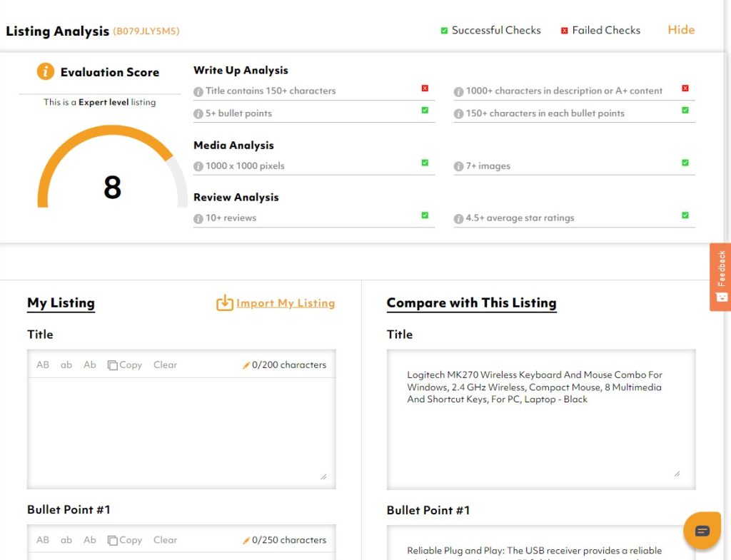This screenshot has width=731, height=560.
Task: Click the Evaluation Score info icon
Action: 46,71
